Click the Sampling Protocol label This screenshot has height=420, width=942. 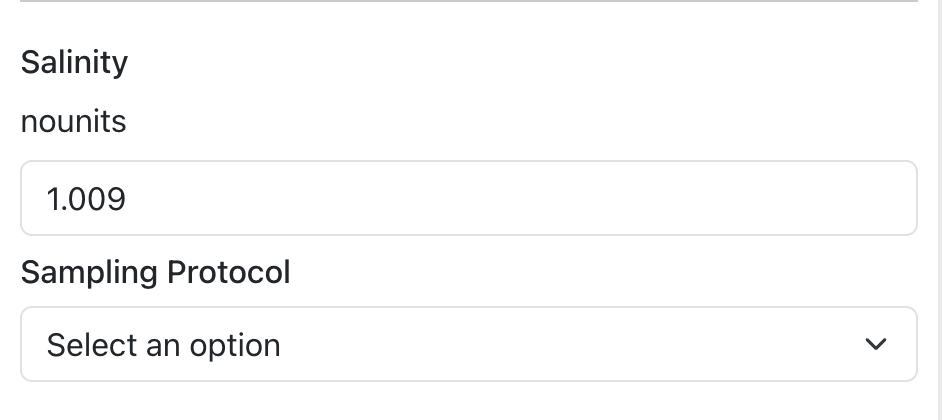pyautogui.click(x=155, y=272)
